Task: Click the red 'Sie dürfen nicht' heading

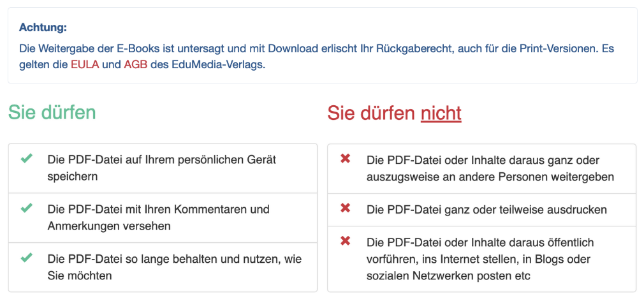Action: (394, 114)
